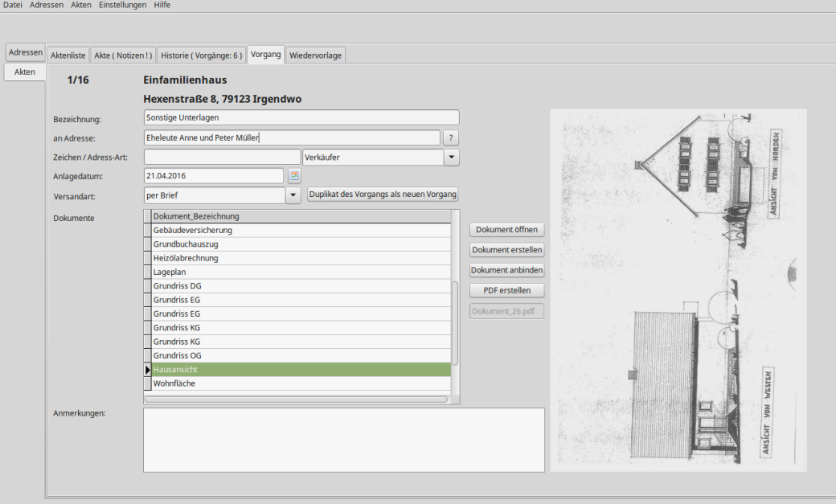The height and width of the screenshot is (504, 836).
Task: Open the Historie (Vorgänge: 6) tab
Action: 201,55
